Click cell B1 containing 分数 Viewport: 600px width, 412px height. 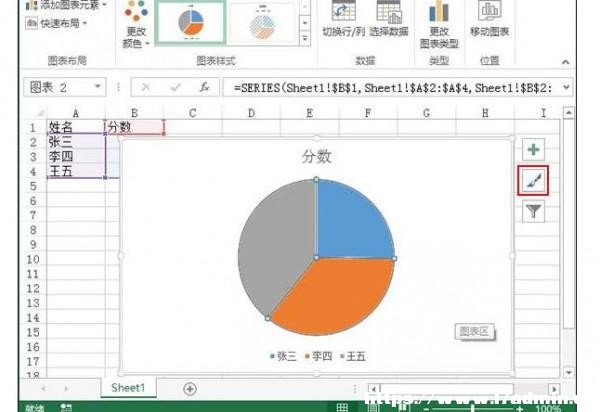pyautogui.click(x=134, y=127)
